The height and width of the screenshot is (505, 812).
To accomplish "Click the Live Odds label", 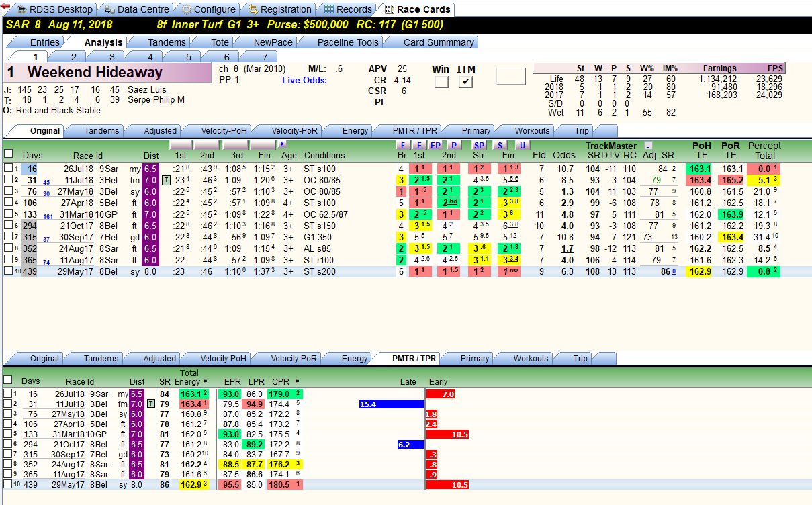I will 304,81.
